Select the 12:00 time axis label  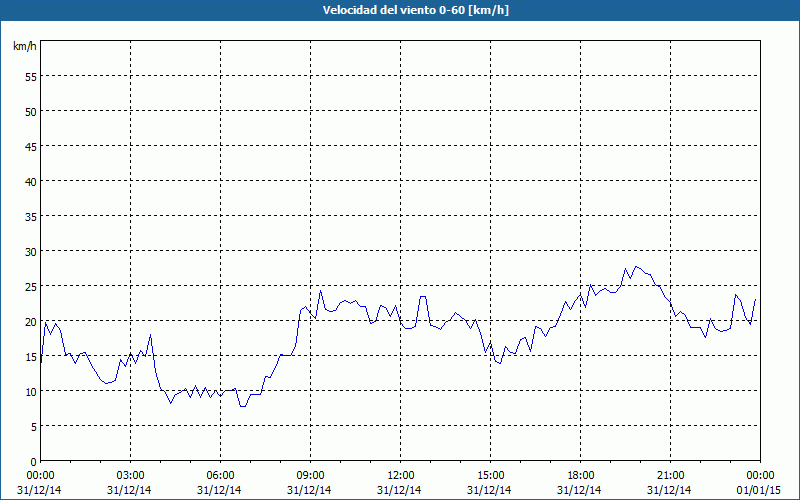pos(401,476)
